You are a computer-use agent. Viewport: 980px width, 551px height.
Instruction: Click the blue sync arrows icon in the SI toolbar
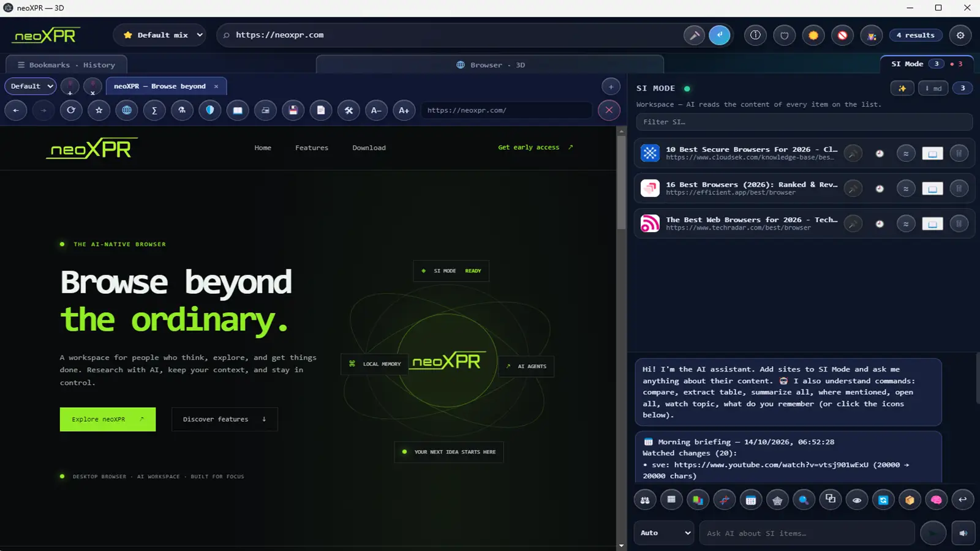coord(883,500)
